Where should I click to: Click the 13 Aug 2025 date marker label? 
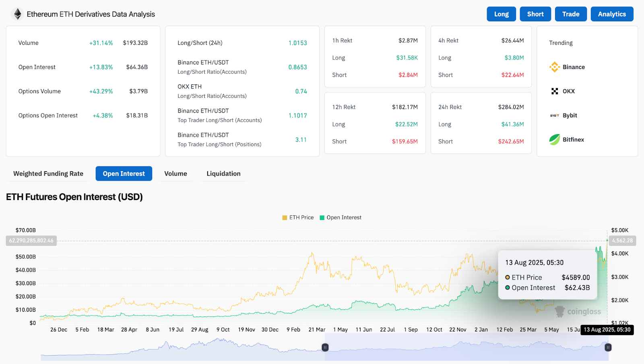click(x=607, y=330)
